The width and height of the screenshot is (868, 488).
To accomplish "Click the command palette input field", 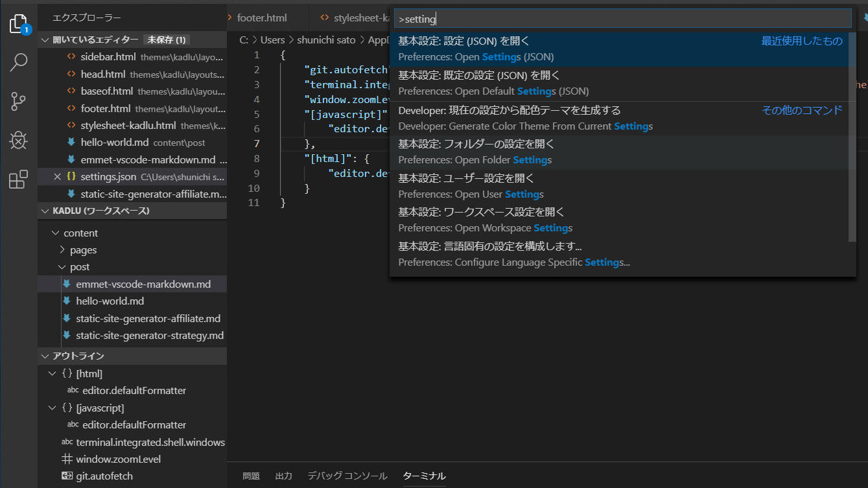I will click(622, 19).
